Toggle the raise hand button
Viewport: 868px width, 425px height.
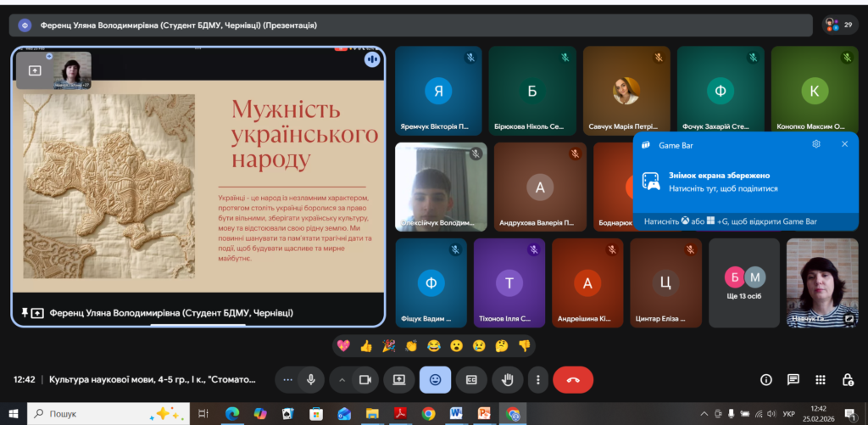click(508, 379)
